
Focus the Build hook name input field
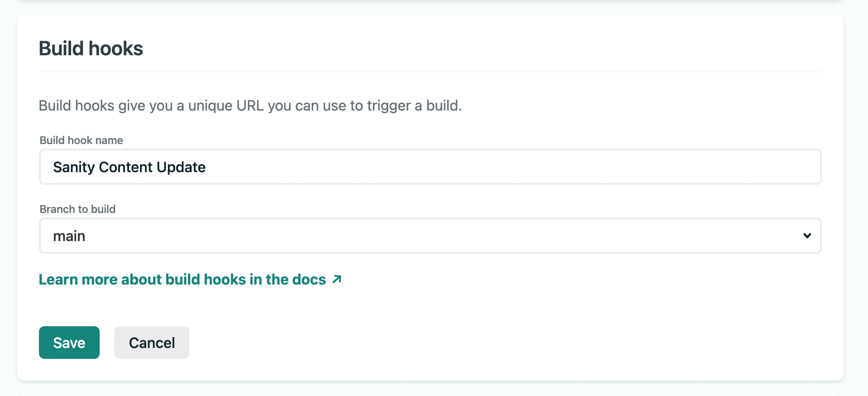(x=429, y=167)
